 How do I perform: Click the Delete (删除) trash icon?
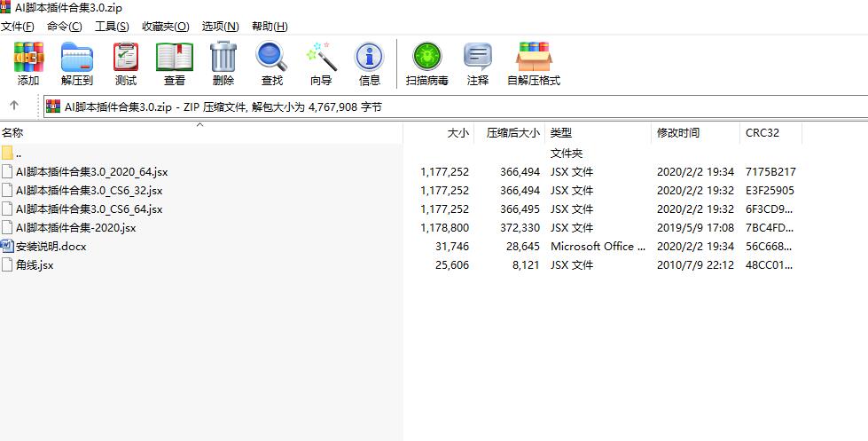pos(223,57)
